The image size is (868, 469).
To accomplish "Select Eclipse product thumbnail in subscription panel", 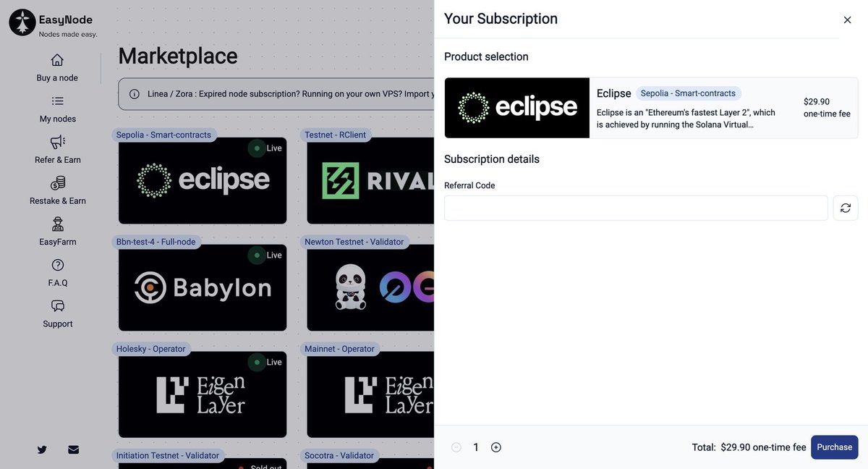I will (x=517, y=108).
